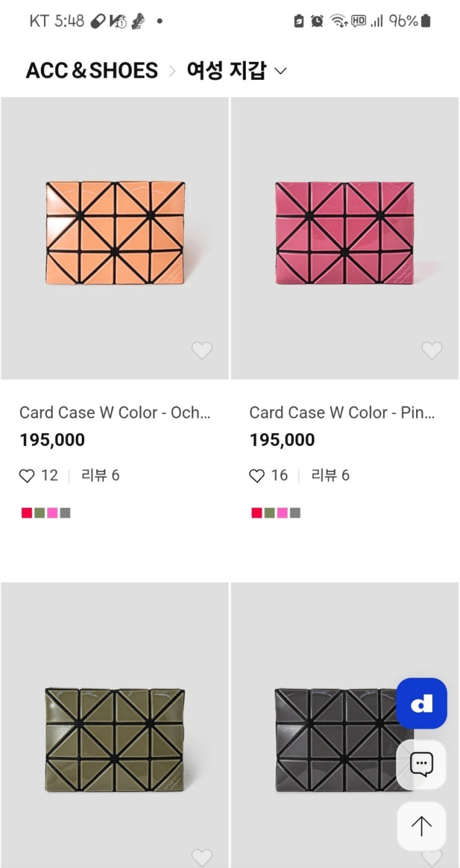
Task: Open Card Case W Color - Pink product title
Action: [342, 413]
